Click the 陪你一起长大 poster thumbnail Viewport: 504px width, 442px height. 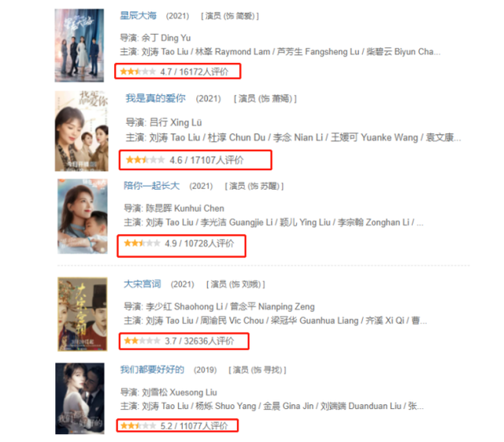83,216
